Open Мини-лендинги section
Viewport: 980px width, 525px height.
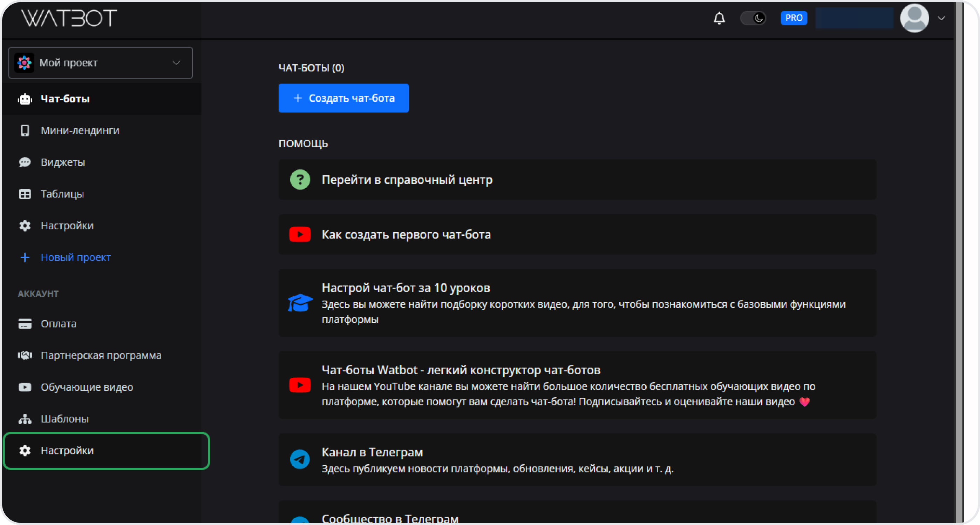point(80,130)
